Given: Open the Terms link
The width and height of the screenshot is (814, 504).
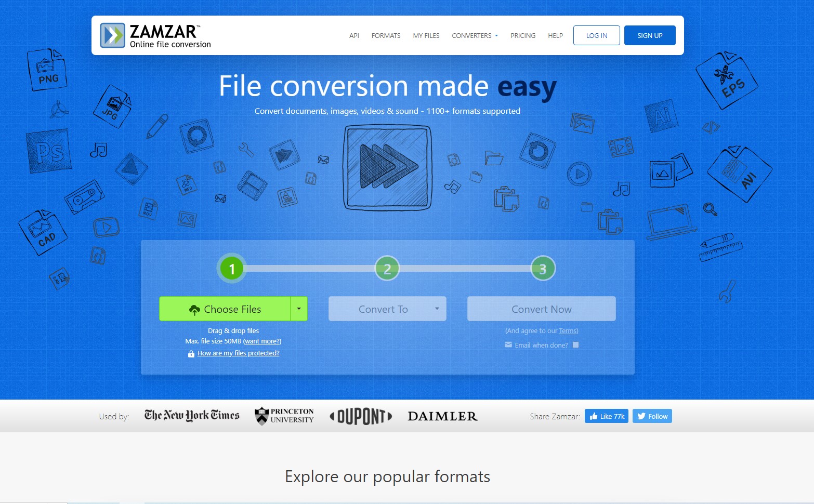Looking at the screenshot, I should click(568, 331).
